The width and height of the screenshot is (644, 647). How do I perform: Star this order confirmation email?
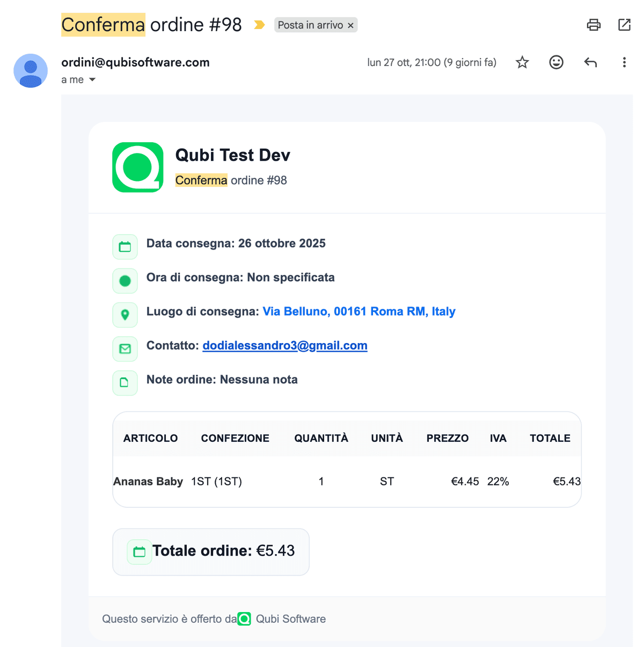pyautogui.click(x=522, y=63)
